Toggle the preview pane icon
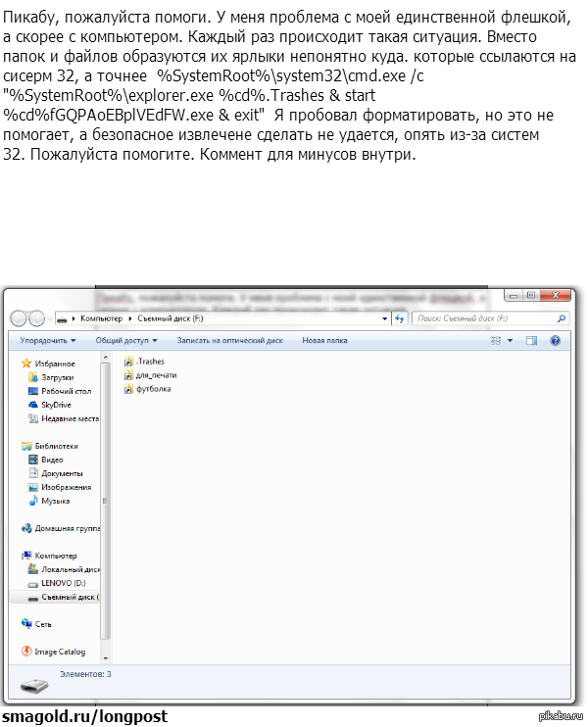The height and width of the screenshot is (727, 588). pyautogui.click(x=532, y=341)
